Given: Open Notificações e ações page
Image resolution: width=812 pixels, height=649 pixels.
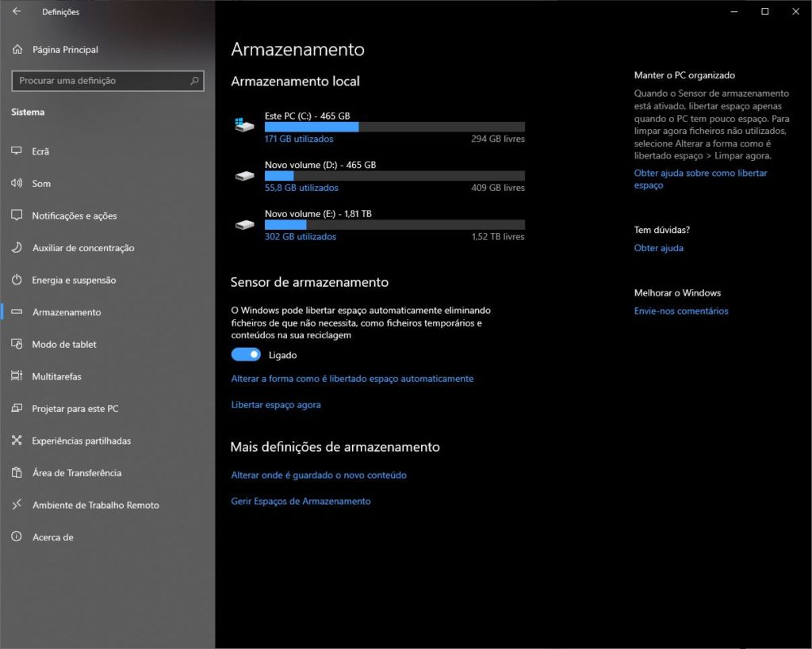Looking at the screenshot, I should [108, 216].
